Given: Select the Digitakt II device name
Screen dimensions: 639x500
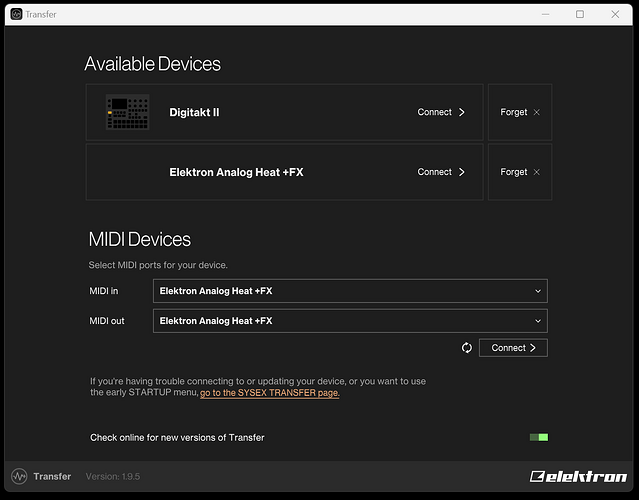Looking at the screenshot, I should coord(194,112).
